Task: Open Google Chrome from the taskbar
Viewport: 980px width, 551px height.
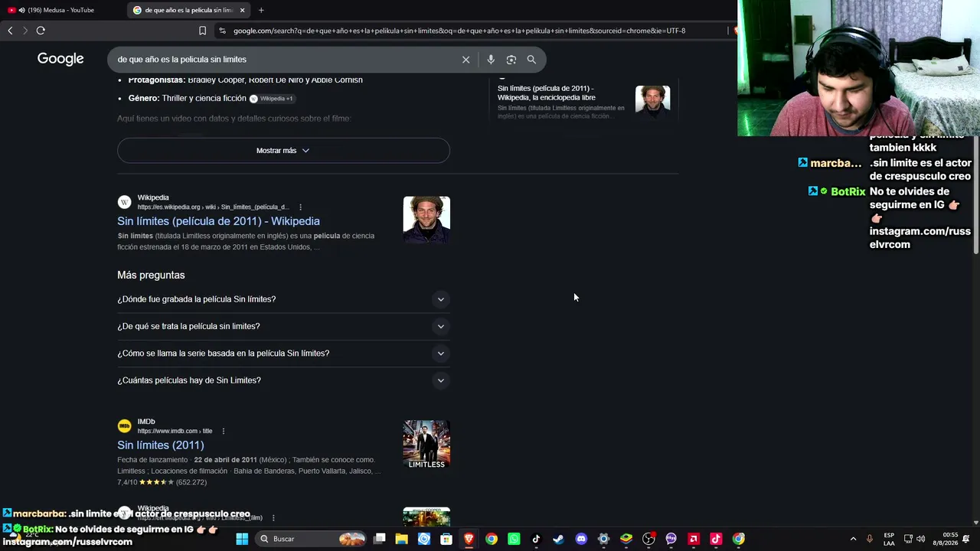Action: (492, 539)
